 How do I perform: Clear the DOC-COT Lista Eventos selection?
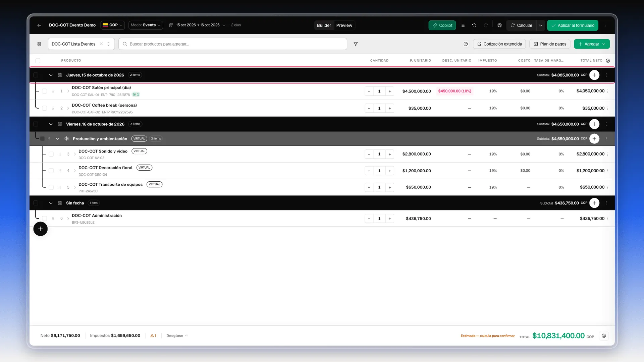[101, 44]
